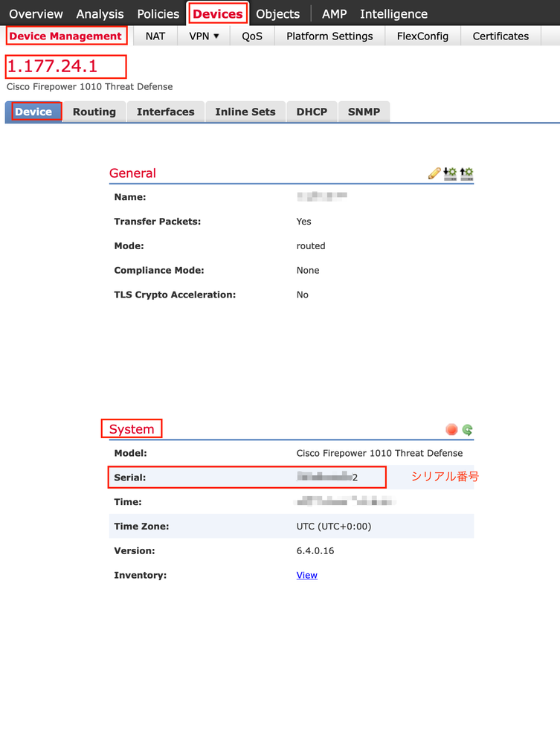The height and width of the screenshot is (743, 560).
Task: Click the Inventory View link
Action: (x=307, y=575)
